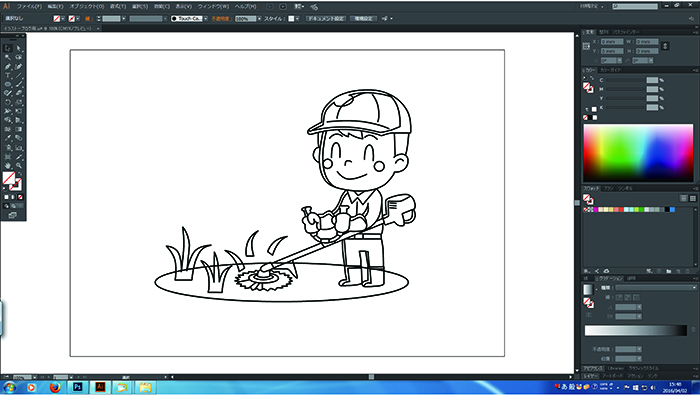Screen dimensions: 700x395
Task: Open rotation angle dropdown in Transform panel
Action: tap(620, 60)
